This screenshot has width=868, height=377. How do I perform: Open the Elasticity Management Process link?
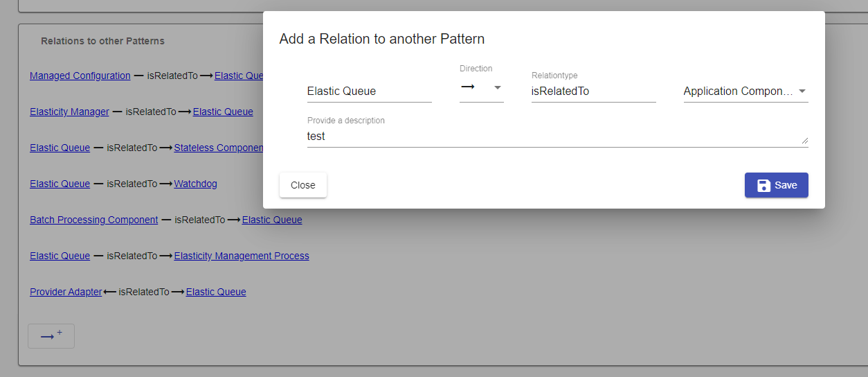(242, 256)
